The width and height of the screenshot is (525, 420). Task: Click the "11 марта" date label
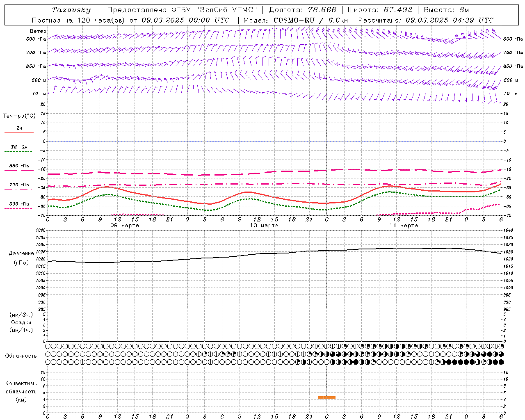(x=404, y=226)
